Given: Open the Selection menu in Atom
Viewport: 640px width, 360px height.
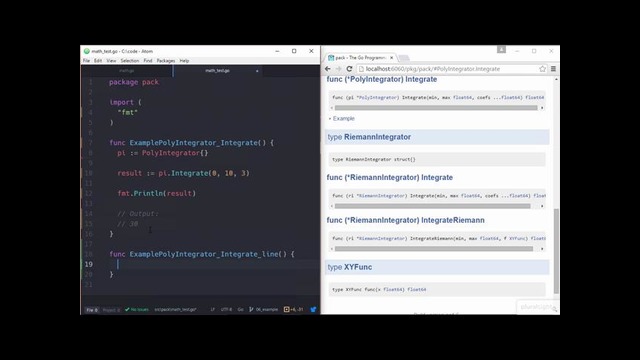Looking at the screenshot, I should click(130, 60).
